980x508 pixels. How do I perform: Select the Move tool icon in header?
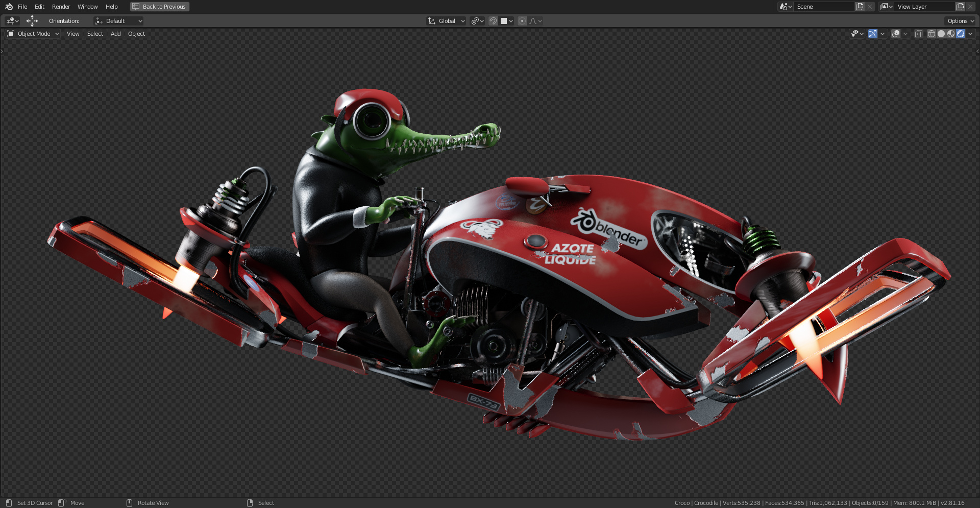coord(32,21)
